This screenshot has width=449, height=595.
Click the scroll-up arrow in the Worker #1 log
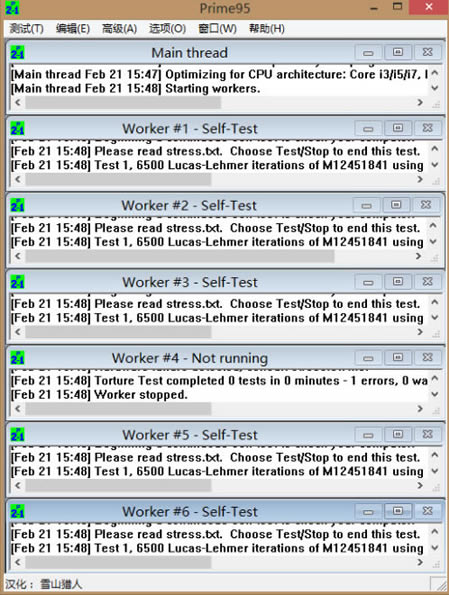point(435,149)
